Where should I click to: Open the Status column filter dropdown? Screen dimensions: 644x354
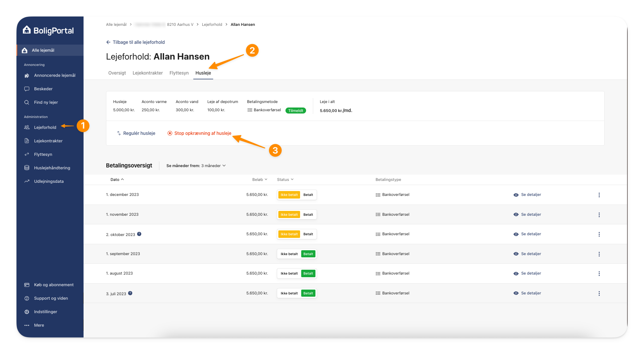tap(285, 180)
